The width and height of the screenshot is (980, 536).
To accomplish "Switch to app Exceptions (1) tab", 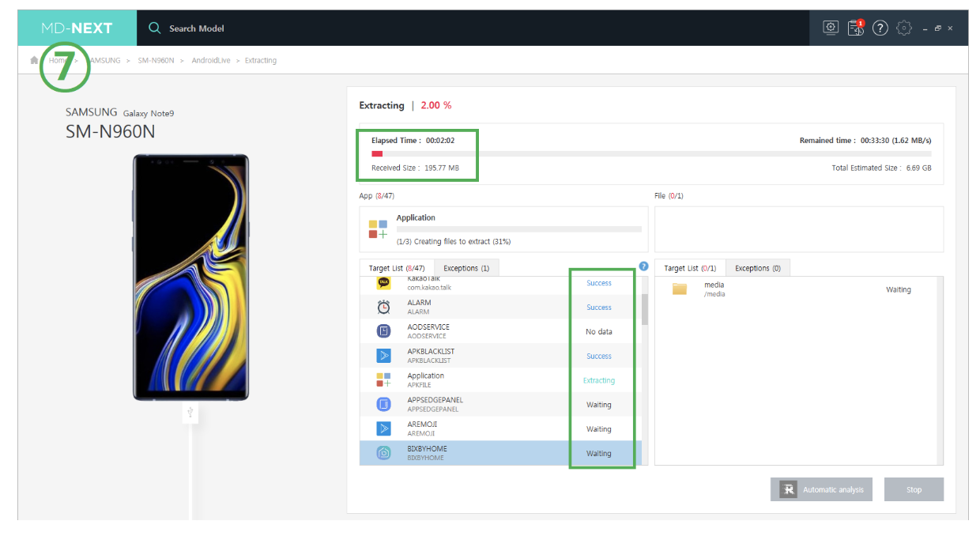I will (x=465, y=268).
